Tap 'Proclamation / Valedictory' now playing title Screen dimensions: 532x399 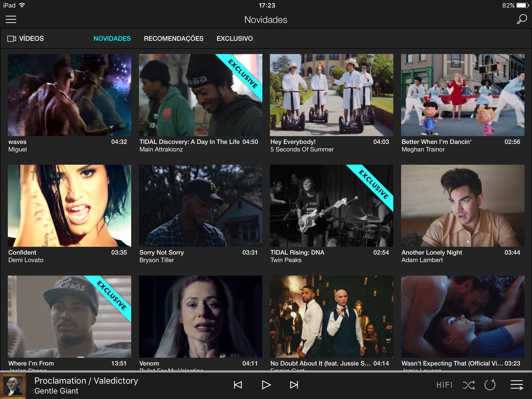pyautogui.click(x=86, y=381)
